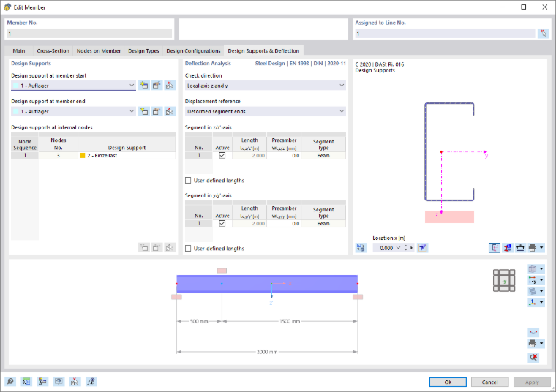This screenshot has width=556, height=392.
Task: Click the swap icon left of Location x
Action: 361,248
